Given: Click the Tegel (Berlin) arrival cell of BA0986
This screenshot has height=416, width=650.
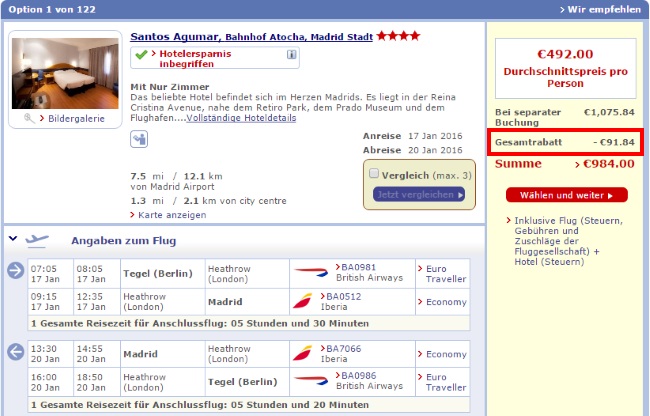Looking at the screenshot, I should tap(247, 382).
